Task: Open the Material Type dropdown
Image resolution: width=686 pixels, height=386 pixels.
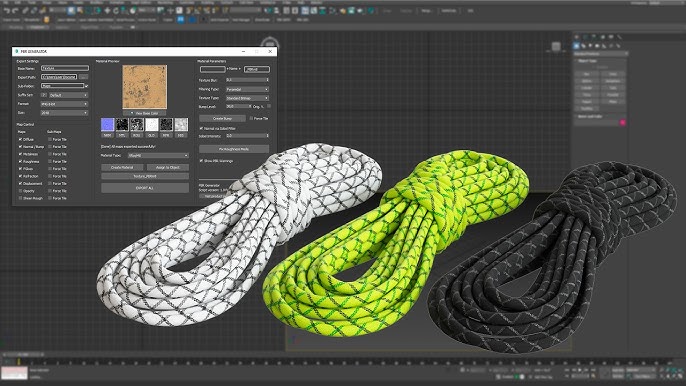Action: click(158, 155)
